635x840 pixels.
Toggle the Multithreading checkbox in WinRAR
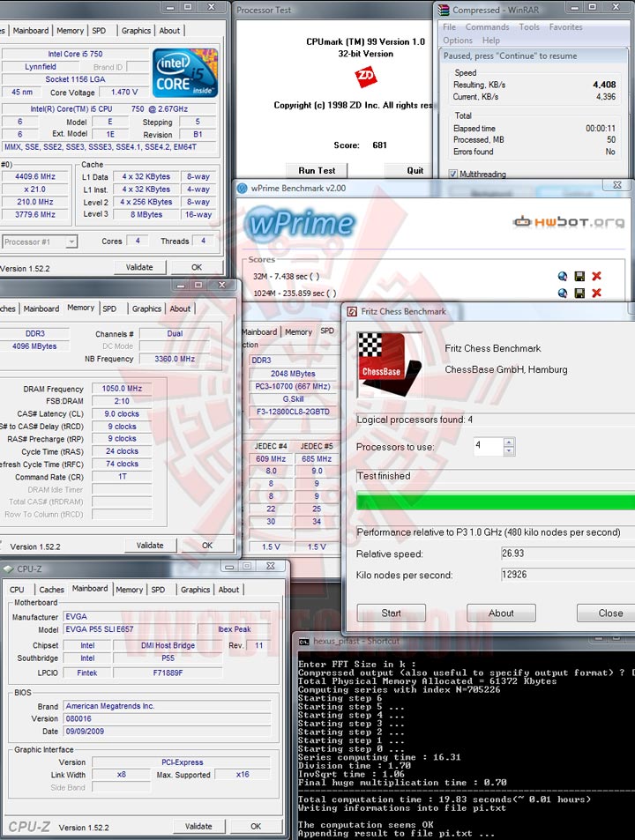[x=452, y=174]
